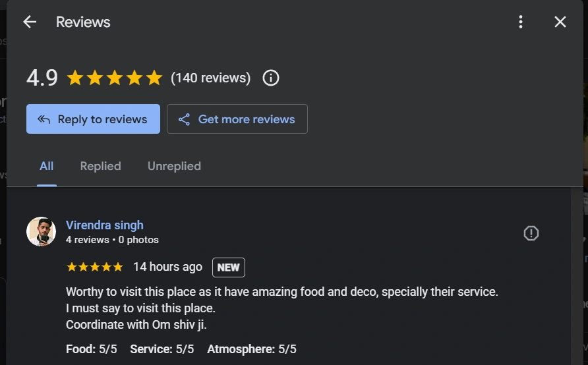Click the (140 reviews) count

pos(210,78)
